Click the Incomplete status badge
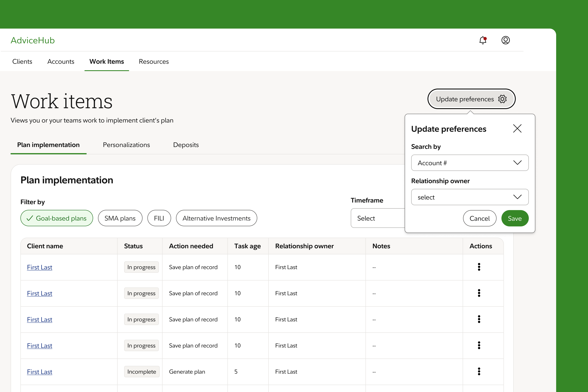588x392 pixels. [142, 372]
